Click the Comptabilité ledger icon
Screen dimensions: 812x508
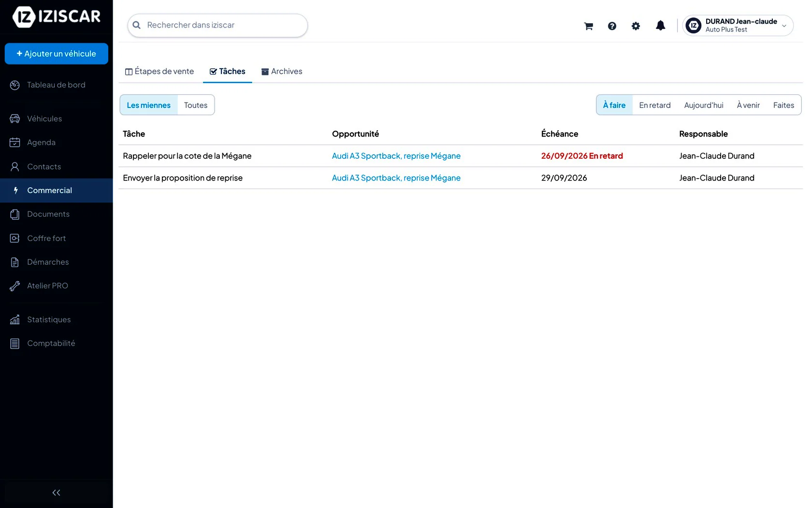[15, 344]
